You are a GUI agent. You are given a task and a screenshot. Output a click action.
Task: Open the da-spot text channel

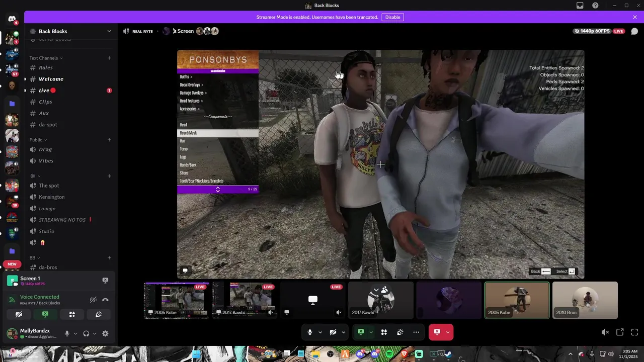(x=70, y=125)
